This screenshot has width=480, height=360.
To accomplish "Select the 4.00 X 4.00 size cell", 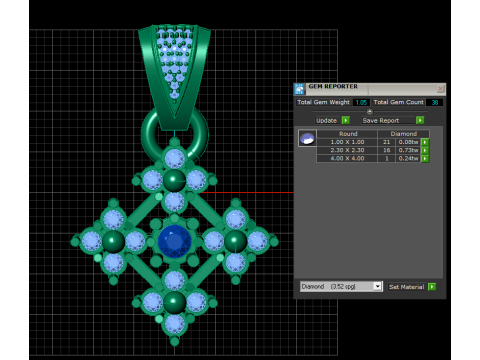I will [x=347, y=159].
